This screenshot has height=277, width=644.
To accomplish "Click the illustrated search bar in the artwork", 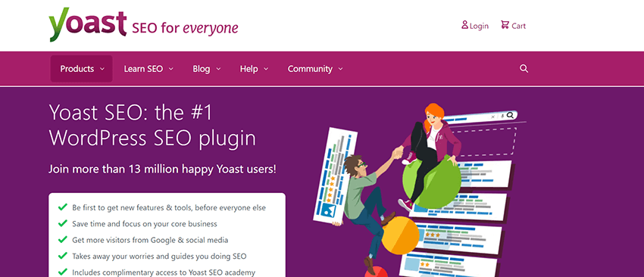I will pos(480,117).
